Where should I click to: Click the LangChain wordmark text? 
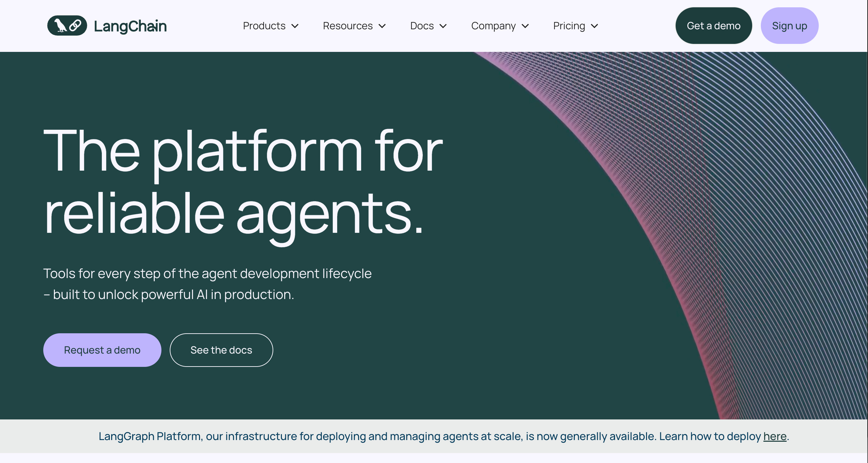coord(130,26)
